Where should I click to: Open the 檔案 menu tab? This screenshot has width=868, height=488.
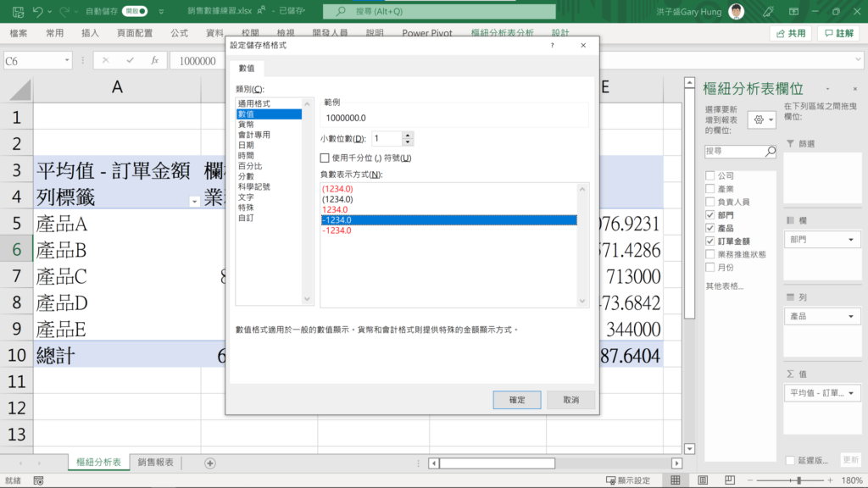19,33
